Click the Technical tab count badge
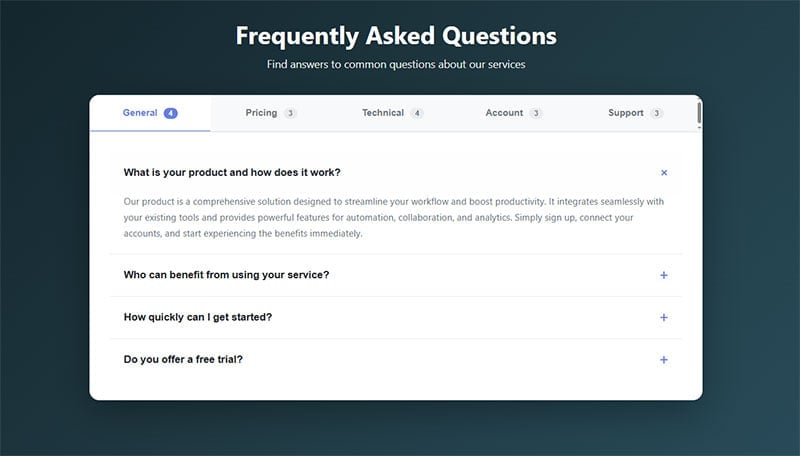The height and width of the screenshot is (456, 800). [417, 113]
